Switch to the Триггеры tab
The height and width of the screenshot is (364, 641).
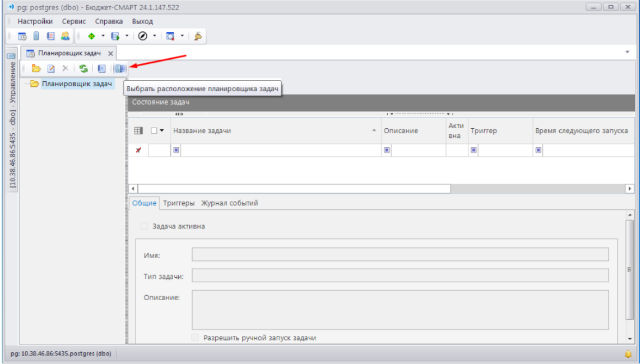tap(179, 203)
